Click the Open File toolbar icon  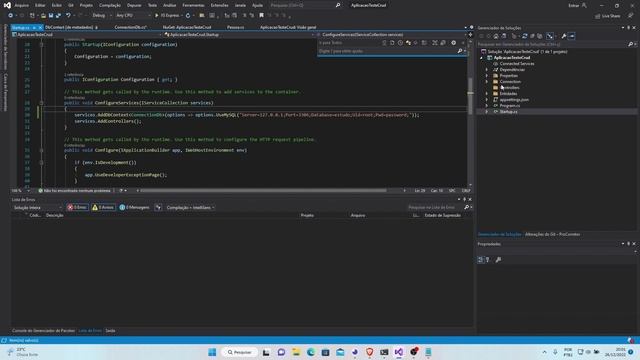click(43, 16)
